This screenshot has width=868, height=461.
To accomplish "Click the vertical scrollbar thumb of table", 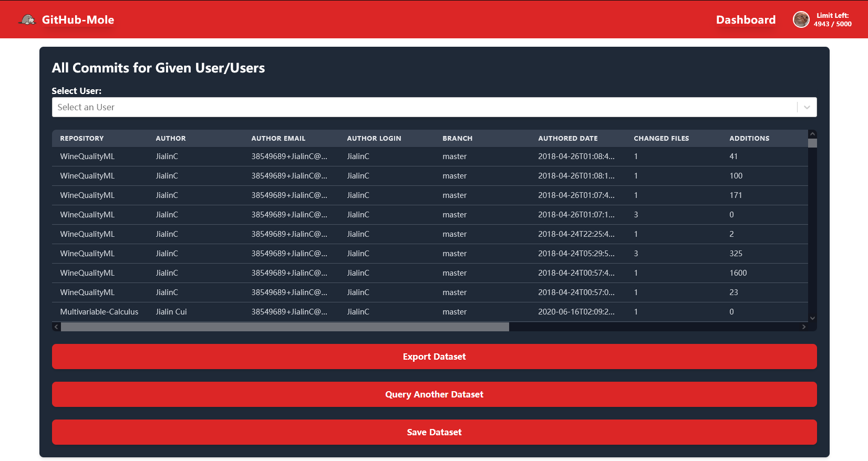I will click(812, 143).
